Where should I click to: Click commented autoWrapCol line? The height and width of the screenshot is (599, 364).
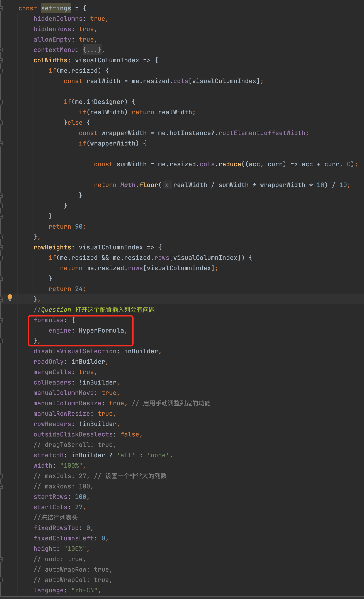pyautogui.click(x=73, y=580)
